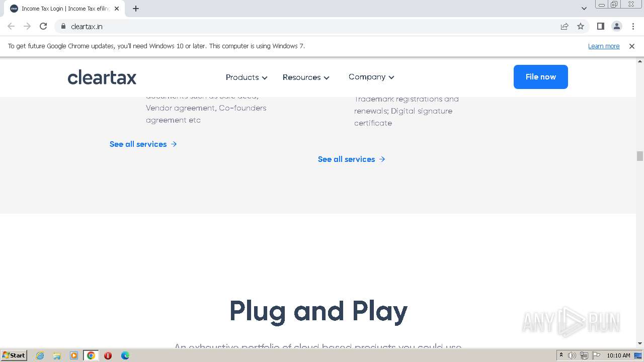Open the volume speaker tray icon
This screenshot has height=362, width=644.
(x=572, y=355)
